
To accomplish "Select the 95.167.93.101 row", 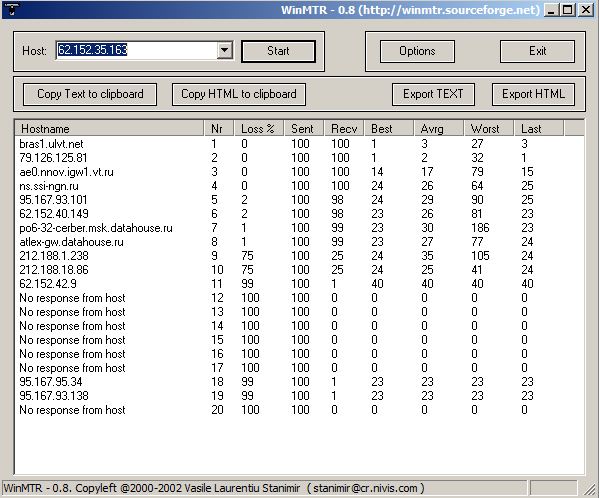I will coord(300,200).
